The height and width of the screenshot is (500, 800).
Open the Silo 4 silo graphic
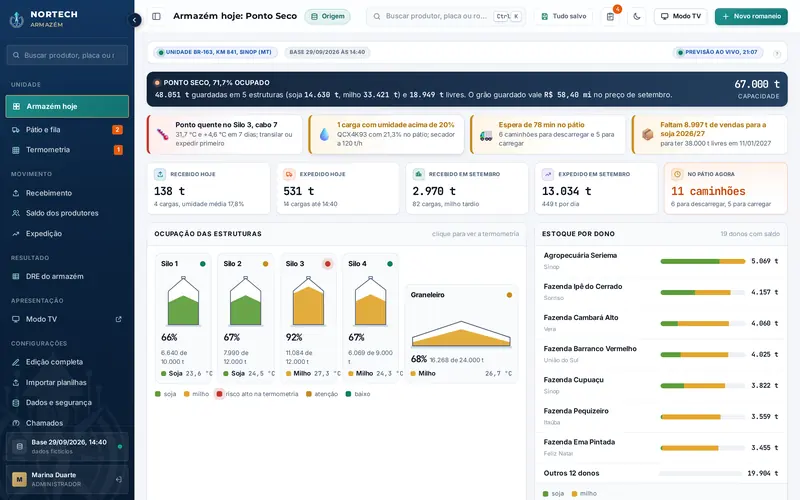click(370, 301)
